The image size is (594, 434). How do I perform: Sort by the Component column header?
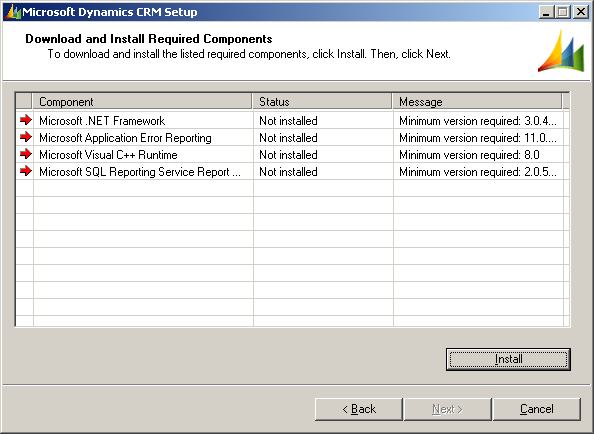pyautogui.click(x=142, y=101)
